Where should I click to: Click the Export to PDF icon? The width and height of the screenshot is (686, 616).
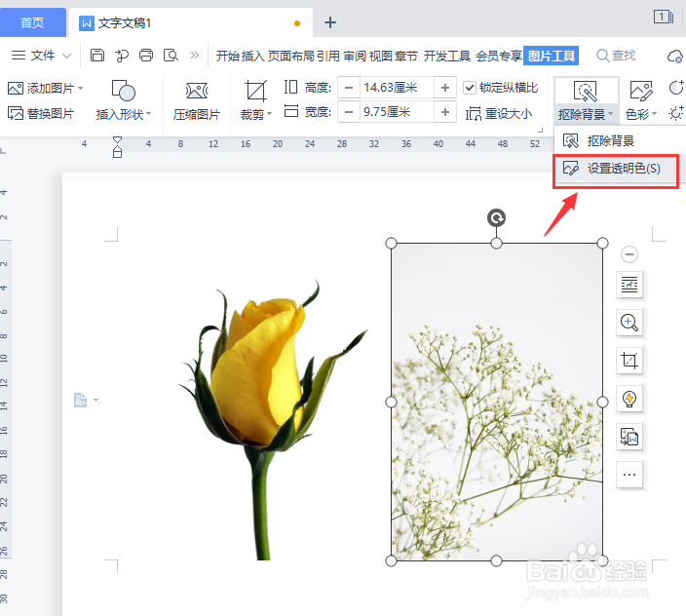coord(122,56)
